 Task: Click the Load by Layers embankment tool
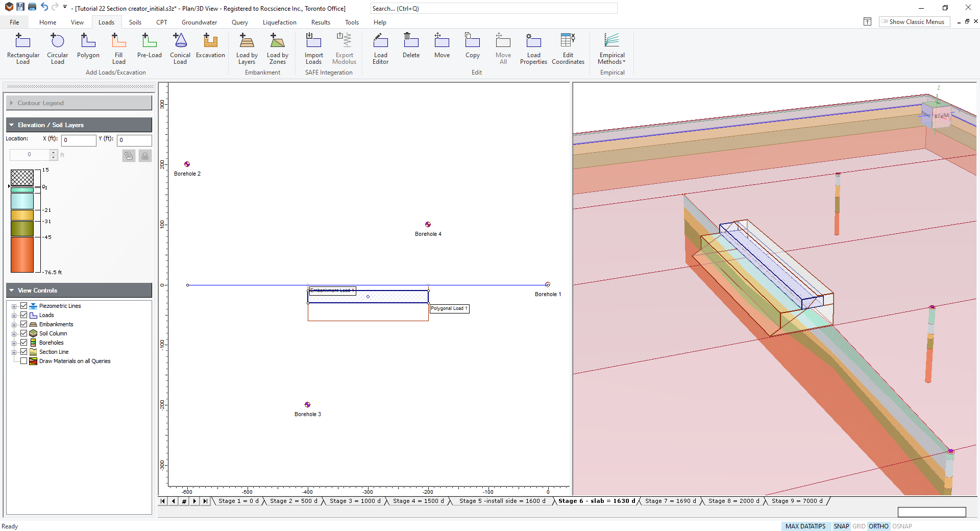pos(247,49)
